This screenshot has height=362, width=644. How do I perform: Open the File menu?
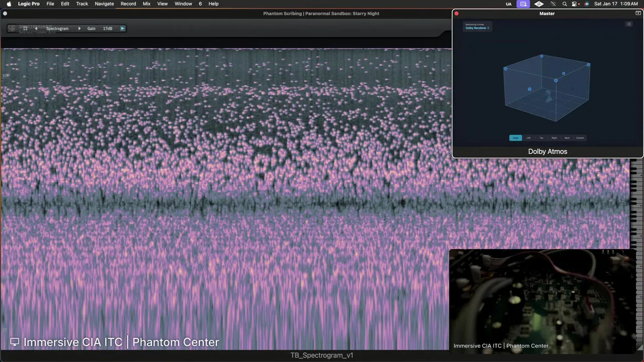pos(50,4)
